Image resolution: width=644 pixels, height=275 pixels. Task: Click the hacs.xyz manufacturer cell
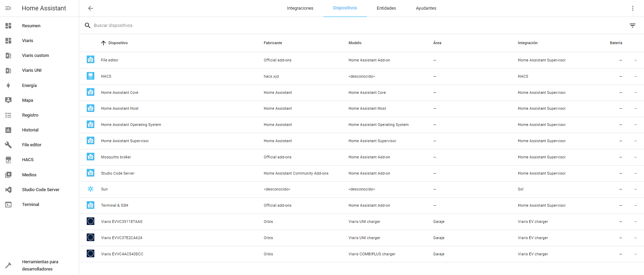[271, 76]
